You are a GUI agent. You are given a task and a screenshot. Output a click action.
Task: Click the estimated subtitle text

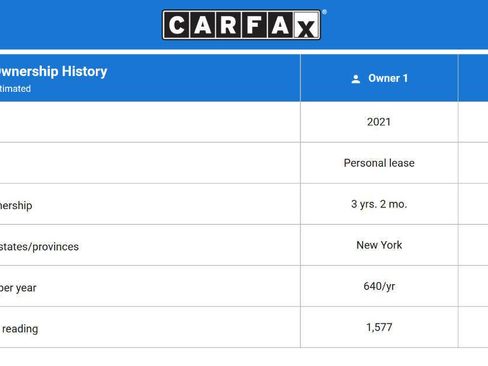click(x=15, y=89)
